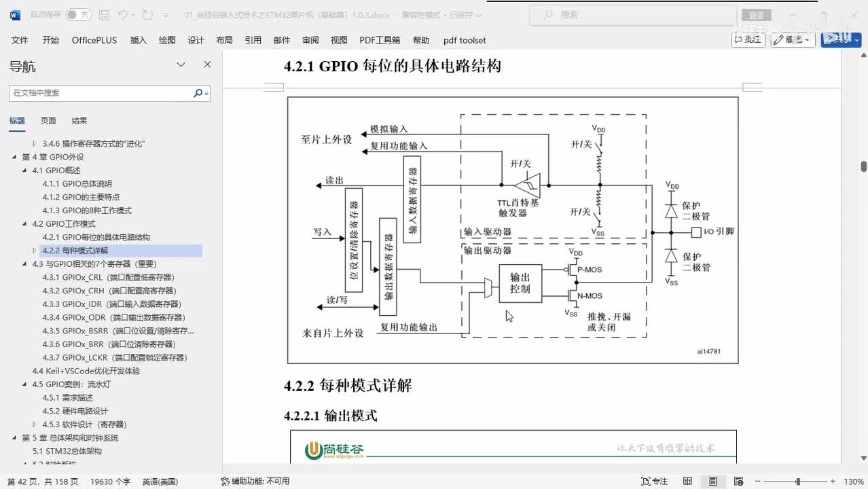Select the 标题 navigation tab
Image resolution: width=868 pixels, height=489 pixels.
click(17, 121)
